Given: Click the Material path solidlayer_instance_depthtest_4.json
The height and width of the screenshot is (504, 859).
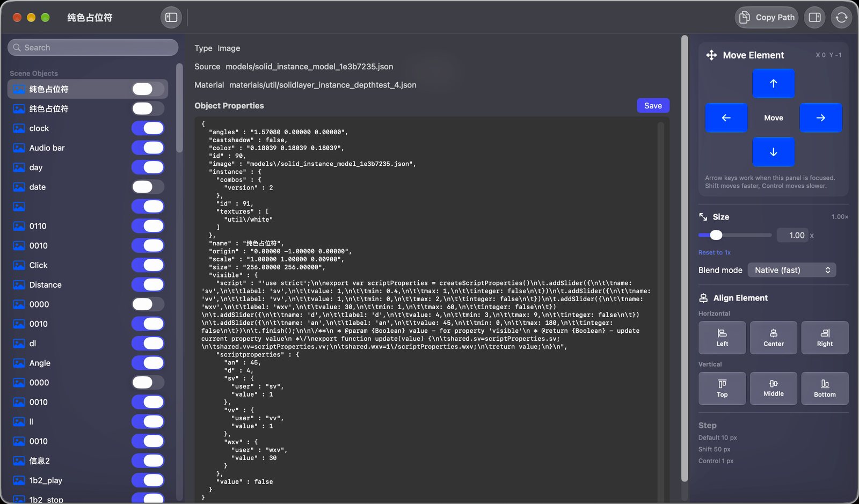Looking at the screenshot, I should tap(323, 85).
